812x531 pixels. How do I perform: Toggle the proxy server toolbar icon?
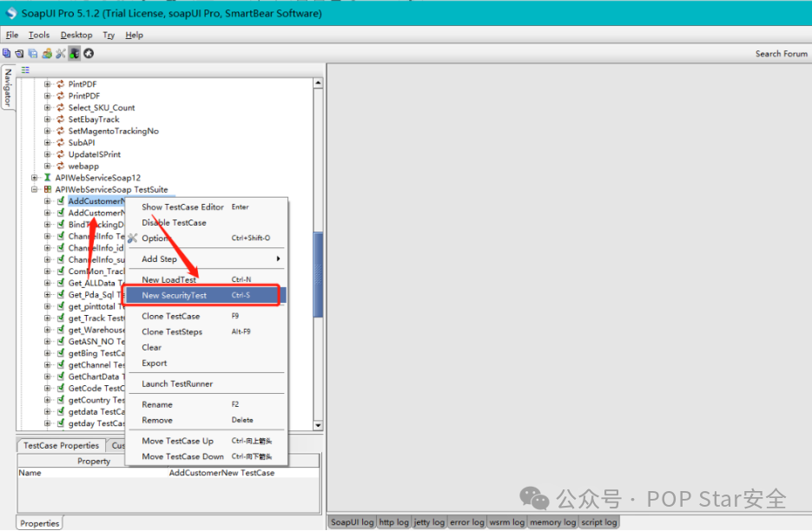pos(75,53)
